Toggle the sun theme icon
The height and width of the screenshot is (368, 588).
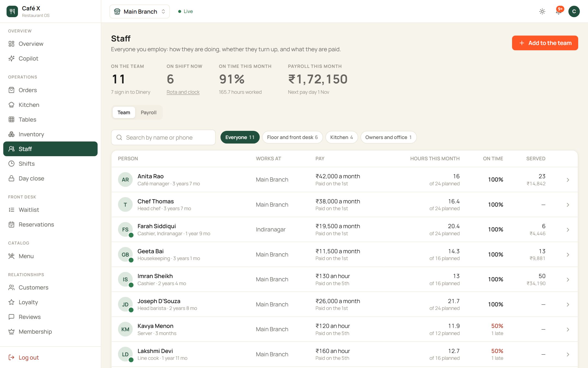coord(542,11)
